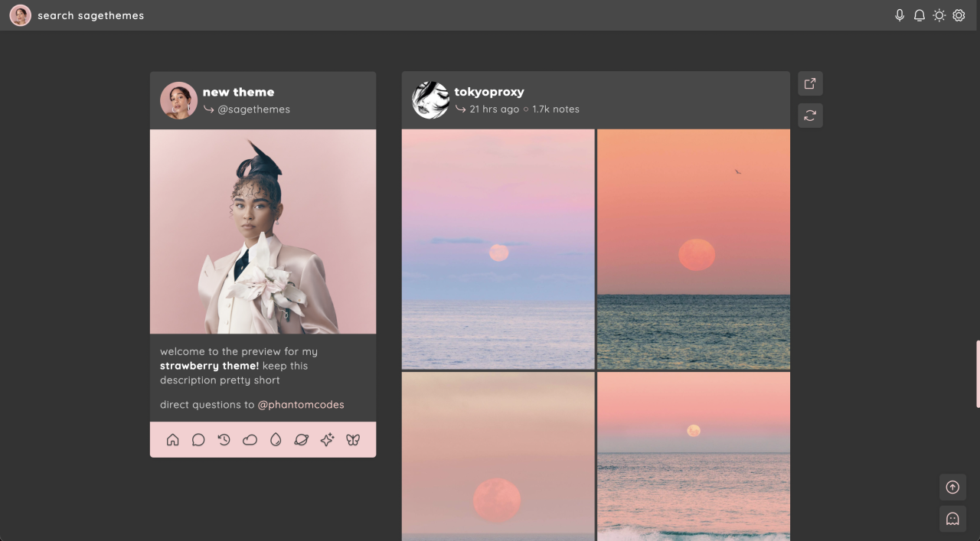Click the home icon in sidebar navigation

pos(173,439)
